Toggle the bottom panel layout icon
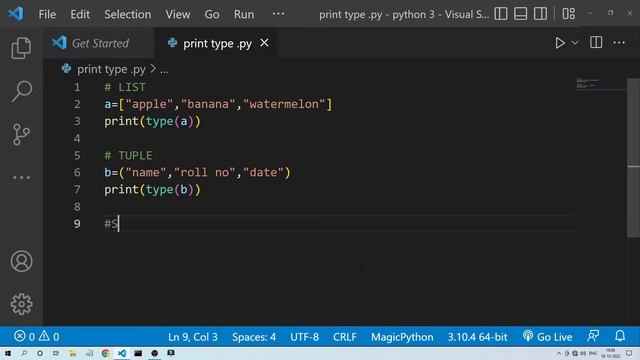Viewport: 640px width, 360px height. click(x=520, y=14)
